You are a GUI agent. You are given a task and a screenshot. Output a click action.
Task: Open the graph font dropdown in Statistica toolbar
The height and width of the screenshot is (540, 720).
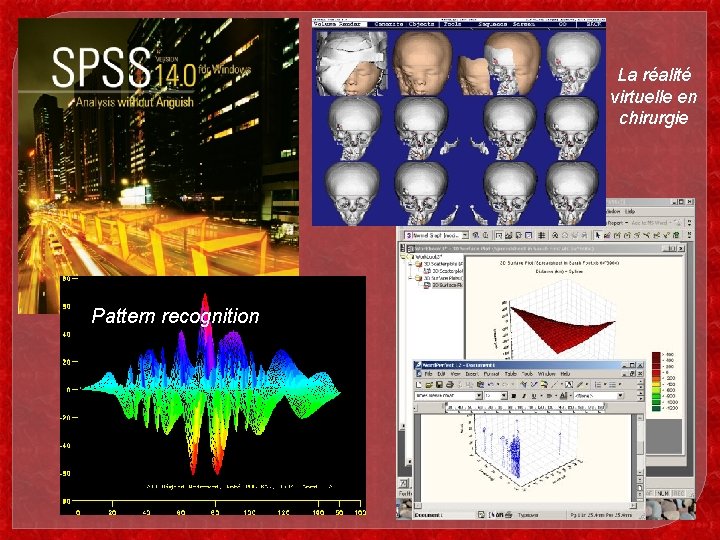(465, 236)
